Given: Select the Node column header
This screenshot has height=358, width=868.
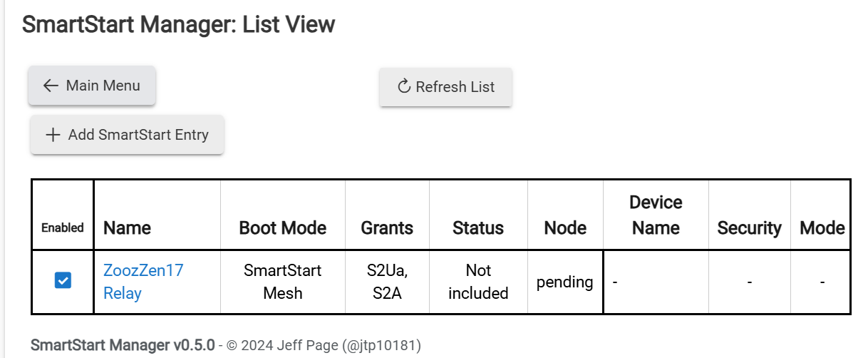Looking at the screenshot, I should tap(565, 228).
